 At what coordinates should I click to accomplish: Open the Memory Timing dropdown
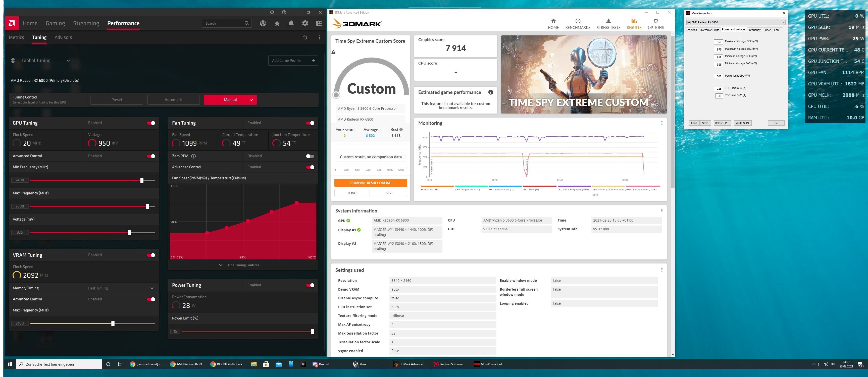coord(152,288)
